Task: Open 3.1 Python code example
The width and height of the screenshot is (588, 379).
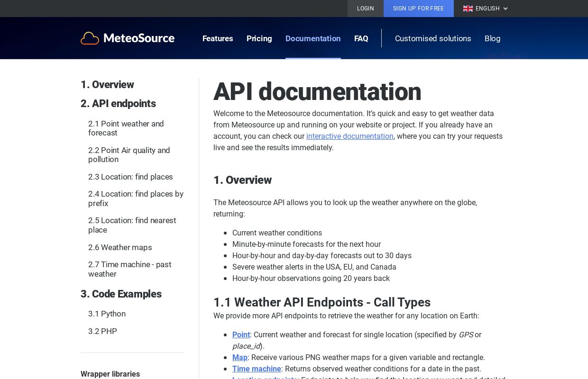Action: tap(107, 314)
